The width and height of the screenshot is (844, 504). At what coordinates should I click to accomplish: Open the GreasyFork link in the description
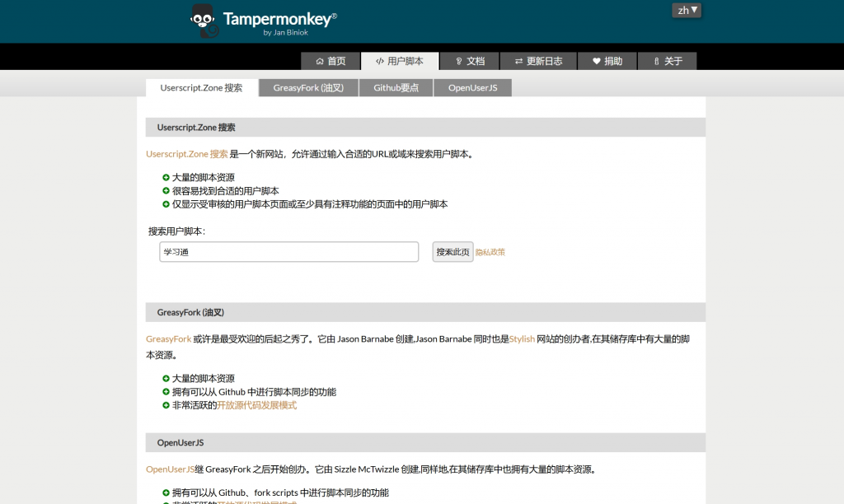coord(168,338)
